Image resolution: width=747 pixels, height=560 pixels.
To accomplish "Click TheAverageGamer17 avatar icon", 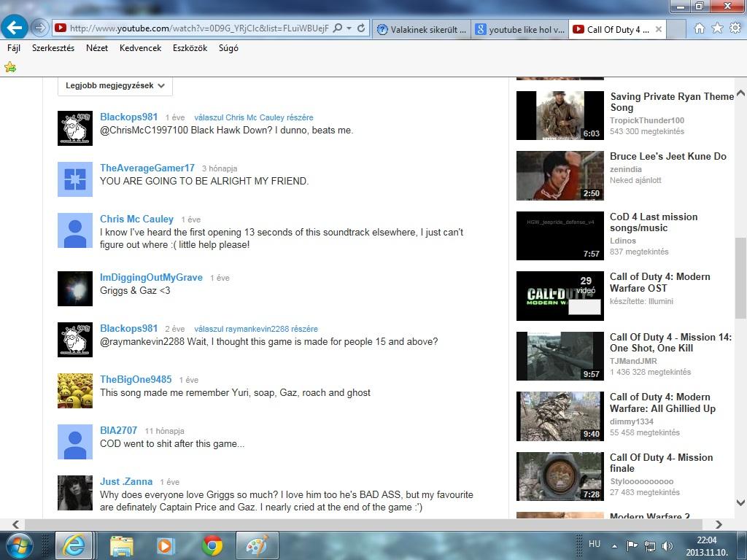I will [75, 179].
